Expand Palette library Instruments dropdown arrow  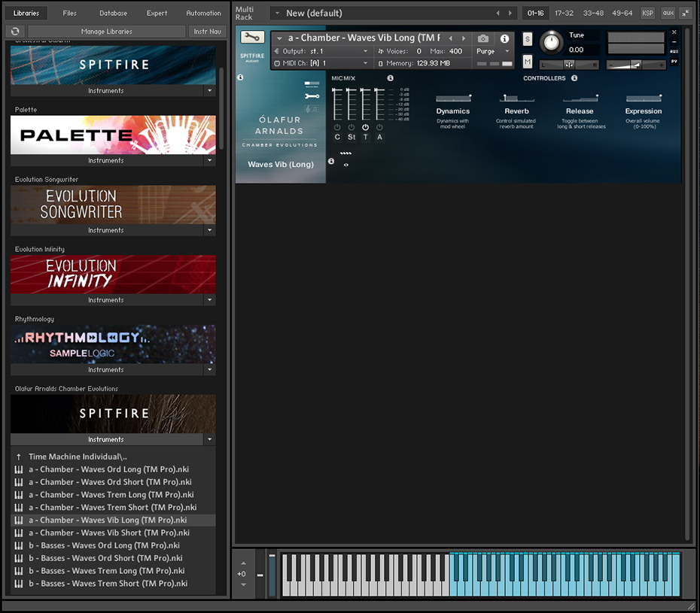tap(209, 160)
